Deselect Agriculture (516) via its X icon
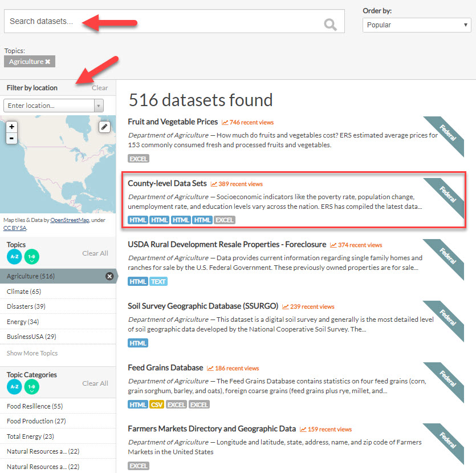Viewport: 476px width, 473px height. pos(109,276)
